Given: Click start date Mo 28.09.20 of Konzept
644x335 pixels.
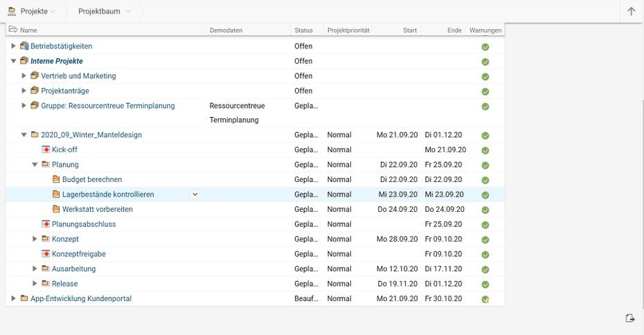Looking at the screenshot, I should pos(397,239).
